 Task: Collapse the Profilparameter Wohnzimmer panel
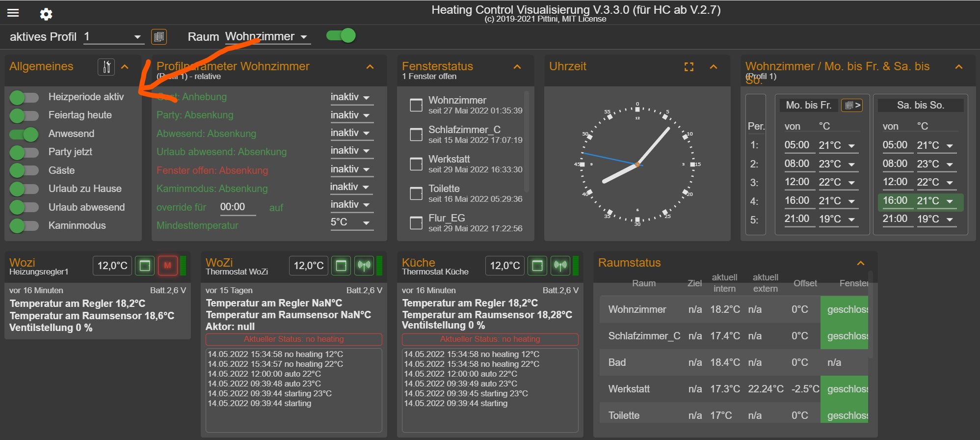coord(370,67)
